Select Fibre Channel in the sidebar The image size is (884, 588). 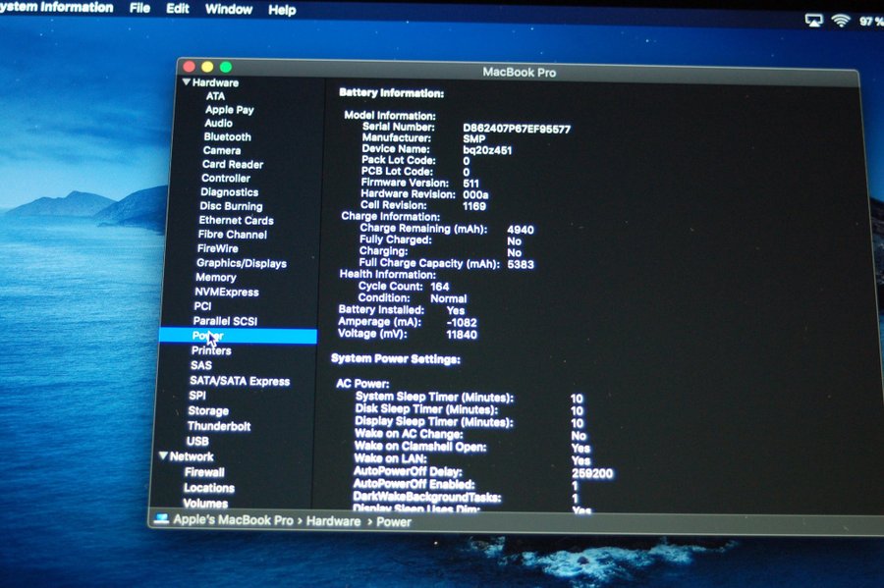click(x=233, y=235)
